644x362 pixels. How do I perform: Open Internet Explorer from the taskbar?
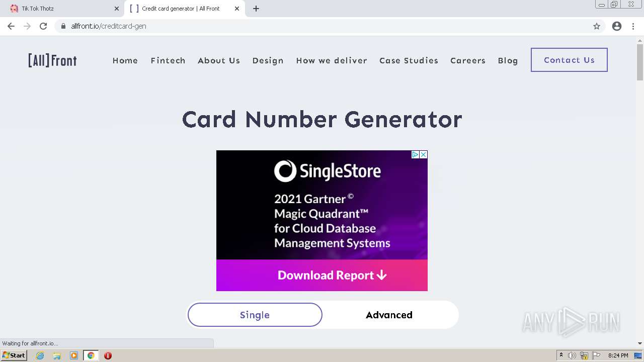(x=40, y=355)
